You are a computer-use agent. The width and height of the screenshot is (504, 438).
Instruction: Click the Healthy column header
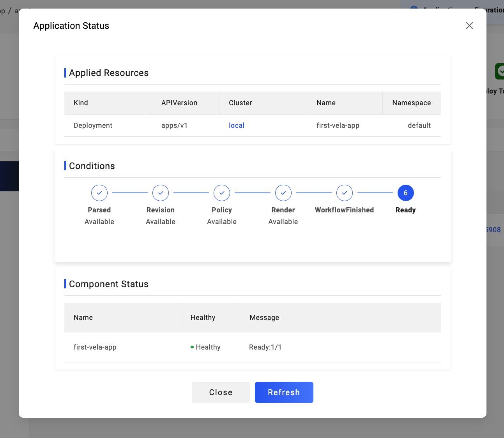click(x=203, y=318)
